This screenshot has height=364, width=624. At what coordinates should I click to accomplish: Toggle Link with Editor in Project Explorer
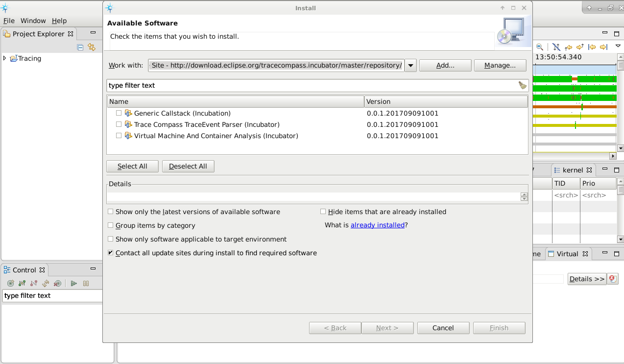tap(92, 47)
